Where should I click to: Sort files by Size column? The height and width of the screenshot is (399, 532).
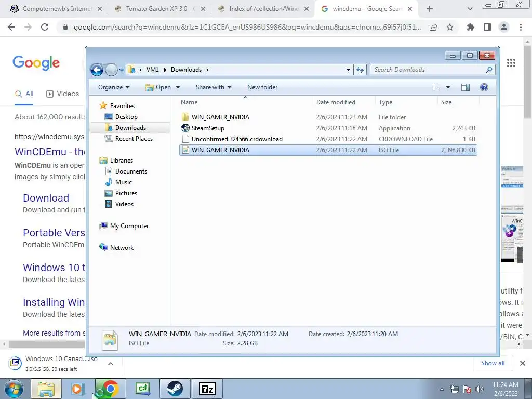[458, 102]
